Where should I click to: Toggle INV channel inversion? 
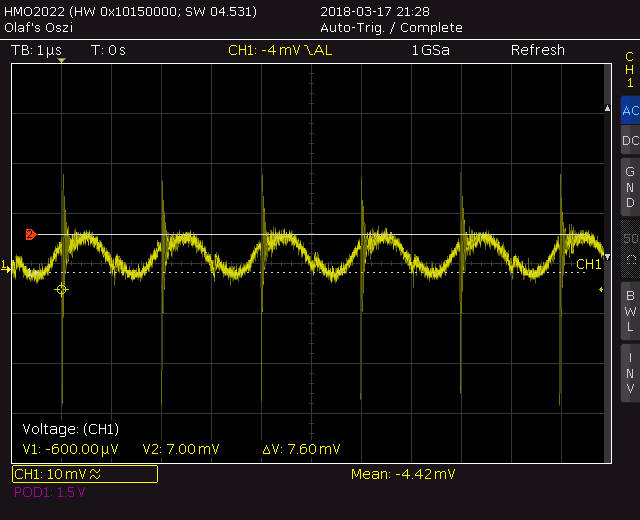[x=630, y=373]
